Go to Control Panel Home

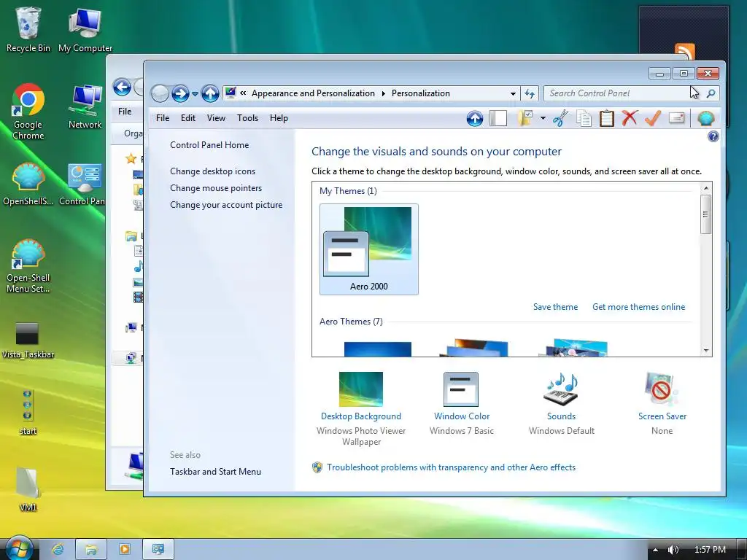click(x=209, y=145)
